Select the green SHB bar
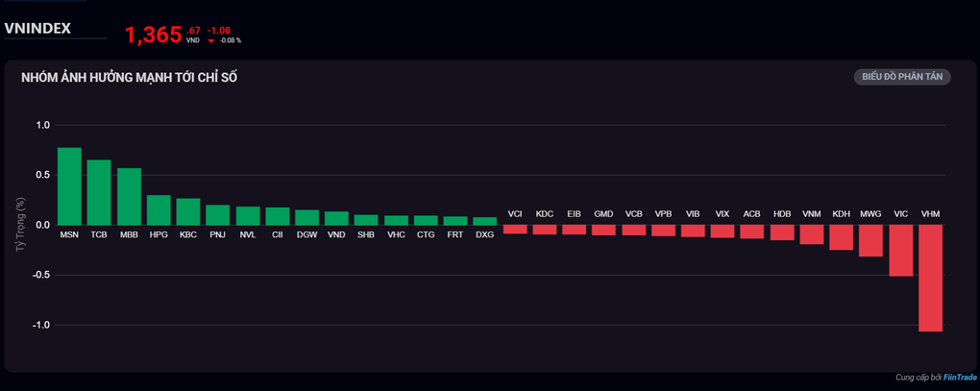 coord(366,220)
